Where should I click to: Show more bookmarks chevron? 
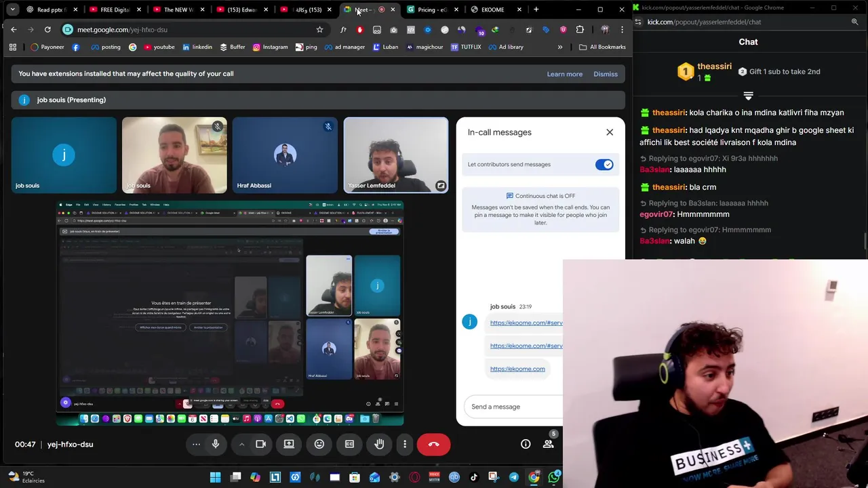560,47
